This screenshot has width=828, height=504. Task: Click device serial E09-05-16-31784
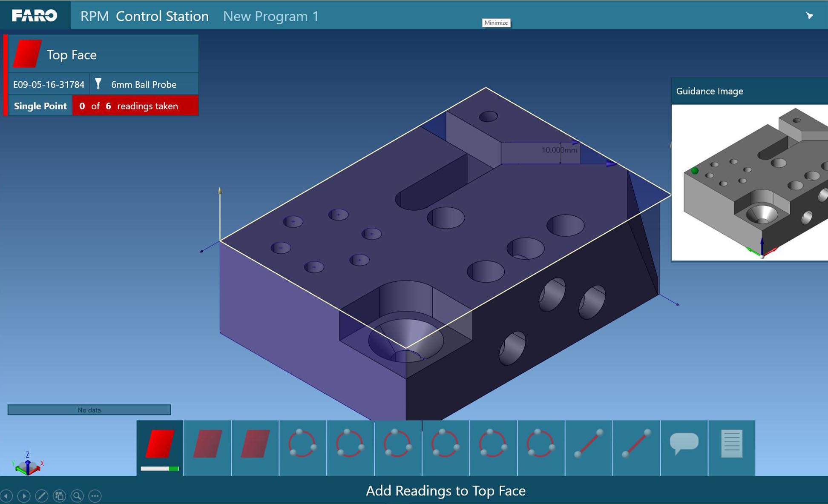click(x=49, y=84)
